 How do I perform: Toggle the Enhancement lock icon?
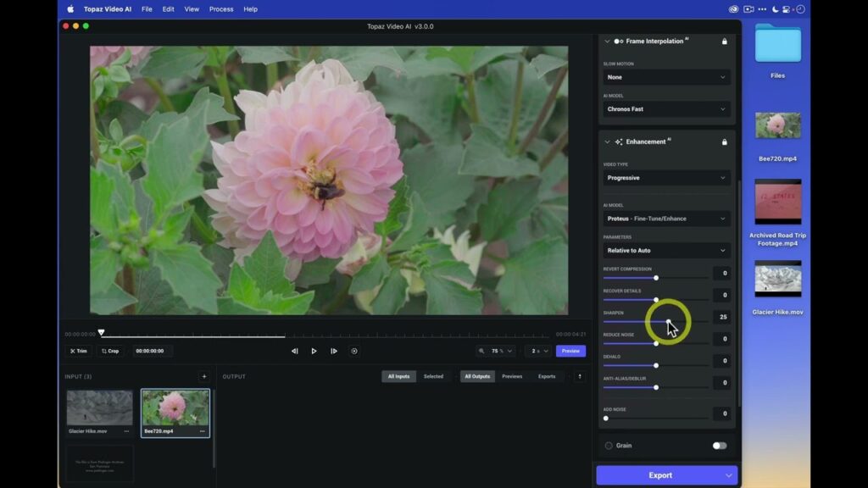[724, 141]
